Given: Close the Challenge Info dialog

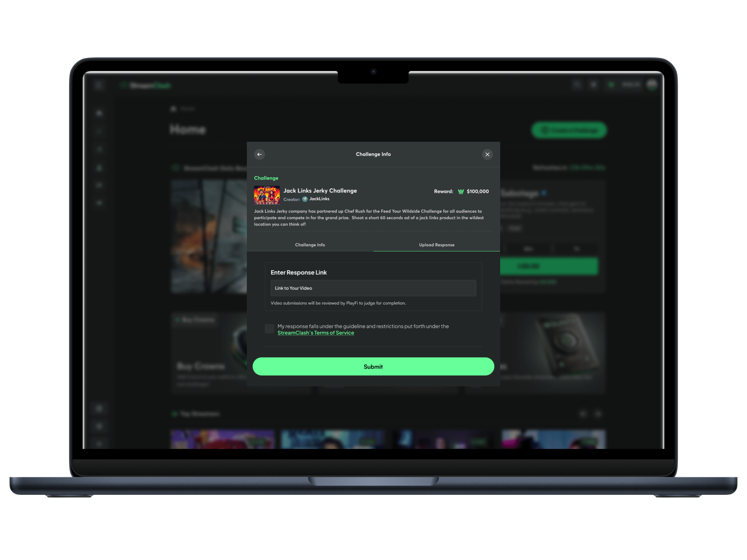Looking at the screenshot, I should click(487, 154).
